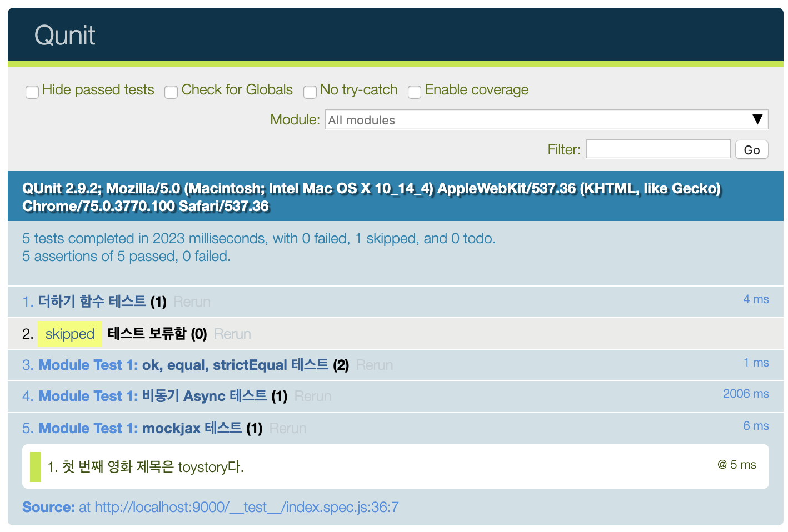
Task: Click the skipped yellow label
Action: pos(70,334)
